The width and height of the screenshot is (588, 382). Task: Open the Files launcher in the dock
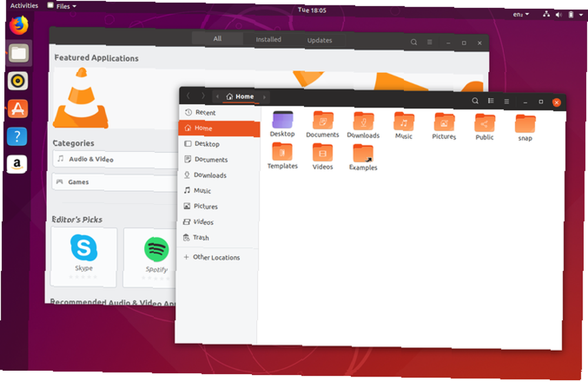pyautogui.click(x=18, y=53)
